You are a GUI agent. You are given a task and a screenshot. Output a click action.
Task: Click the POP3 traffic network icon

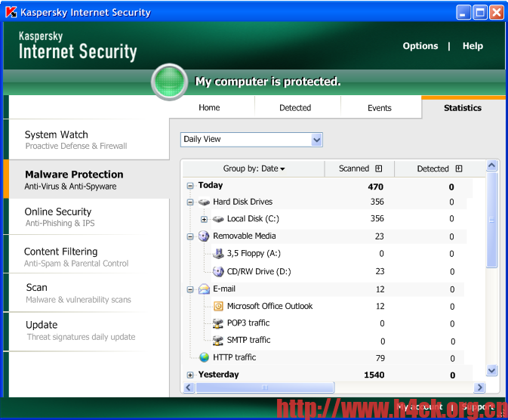coord(218,323)
